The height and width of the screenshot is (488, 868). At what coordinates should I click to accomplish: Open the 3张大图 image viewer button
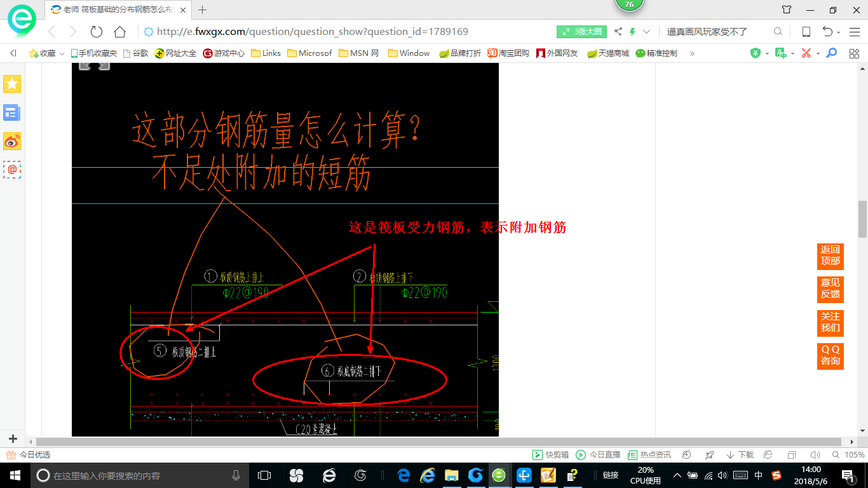click(582, 32)
